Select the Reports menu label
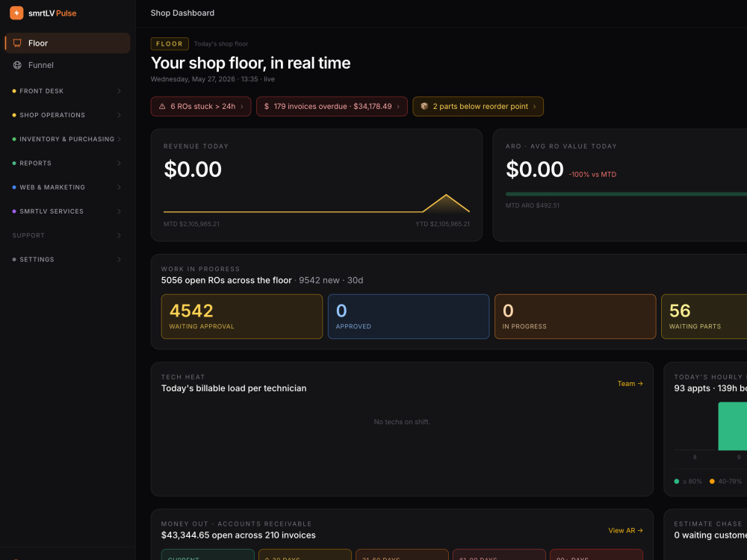 tap(35, 164)
